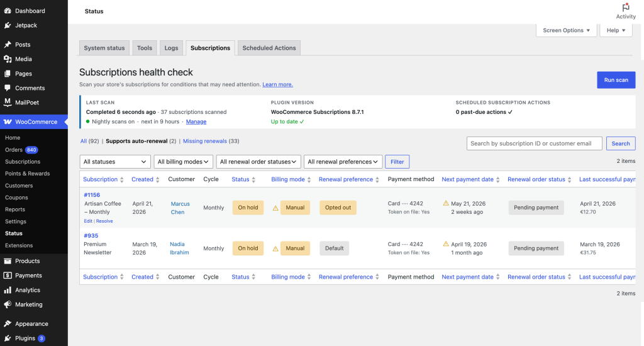Click the Default badge in #935 row
Image resolution: width=644 pixels, height=346 pixels.
(335, 248)
